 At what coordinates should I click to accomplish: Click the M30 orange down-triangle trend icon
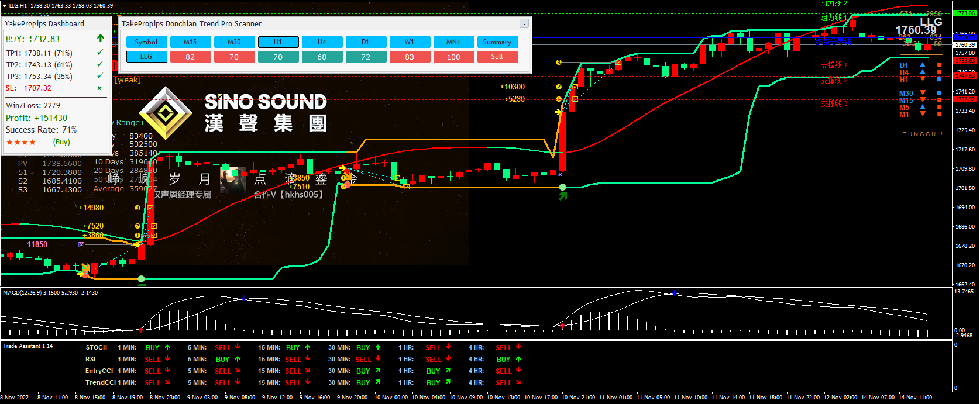coord(923,92)
